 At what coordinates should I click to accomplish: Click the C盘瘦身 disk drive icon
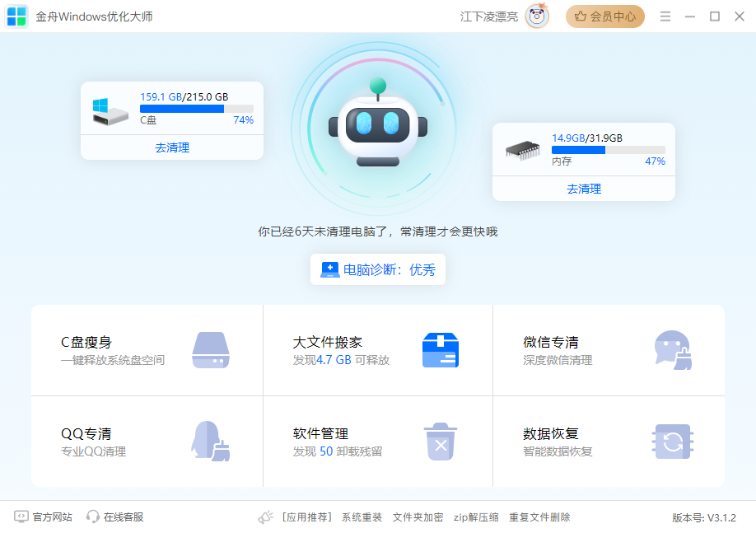click(x=211, y=350)
